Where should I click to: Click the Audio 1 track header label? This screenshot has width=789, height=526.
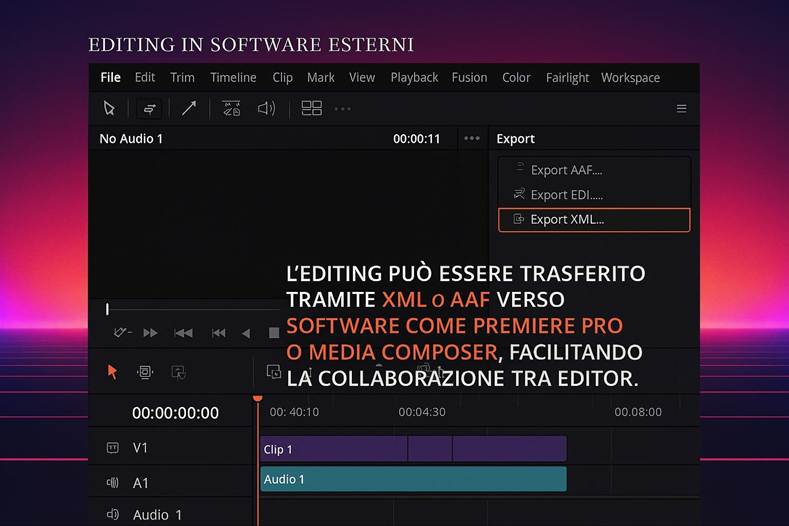click(x=157, y=515)
